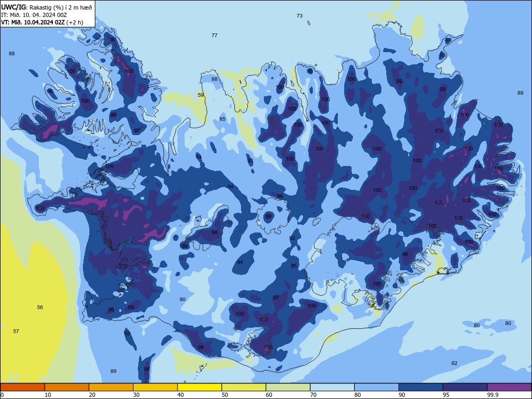532x399 pixels.
Task: Select the humidity value 77 over the sea
Action: click(x=214, y=35)
